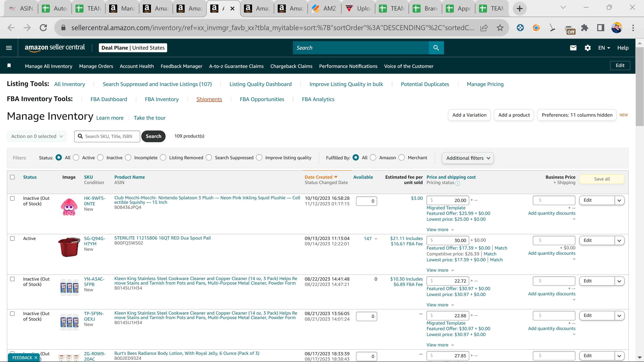The width and height of the screenshot is (644, 362).
Task: Expand available quantity 147 chevron
Action: [376, 239]
